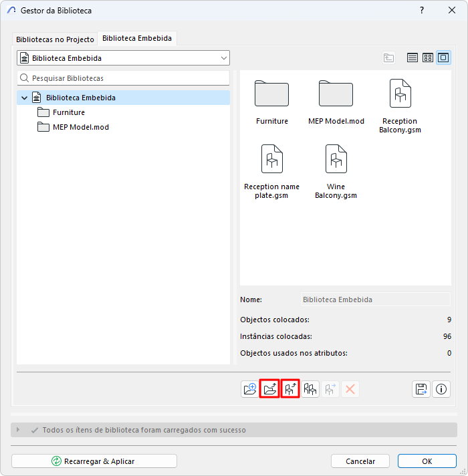Click the Cancelar button
468x476 pixels.
click(x=360, y=461)
